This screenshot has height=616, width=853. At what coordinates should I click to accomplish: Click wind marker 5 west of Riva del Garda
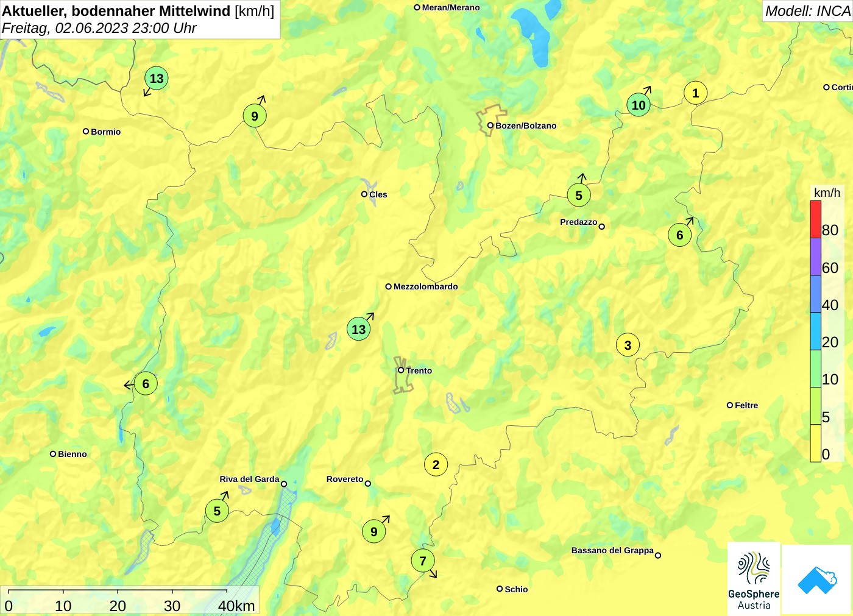[x=217, y=511]
